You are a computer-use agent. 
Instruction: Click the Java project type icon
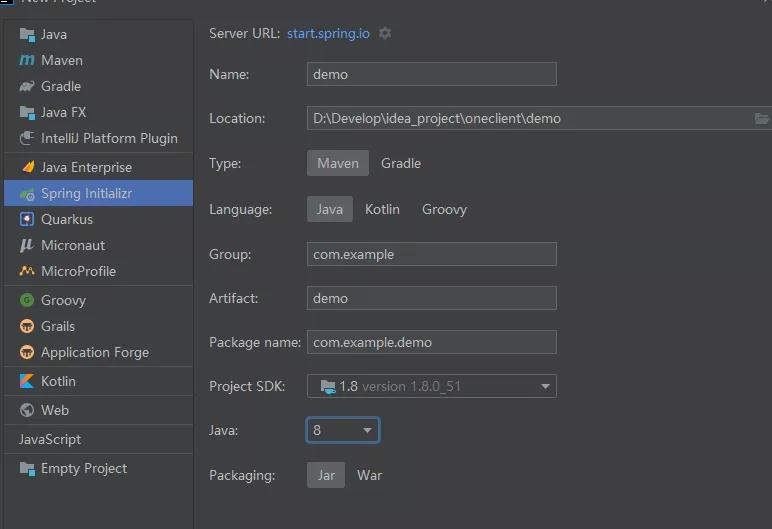click(27, 34)
